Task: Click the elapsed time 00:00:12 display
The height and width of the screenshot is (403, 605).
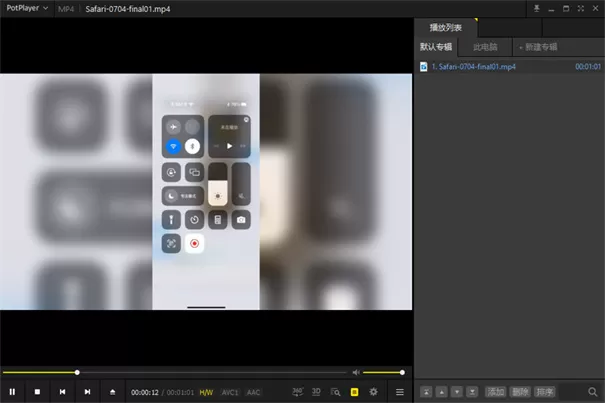Action: [x=145, y=392]
